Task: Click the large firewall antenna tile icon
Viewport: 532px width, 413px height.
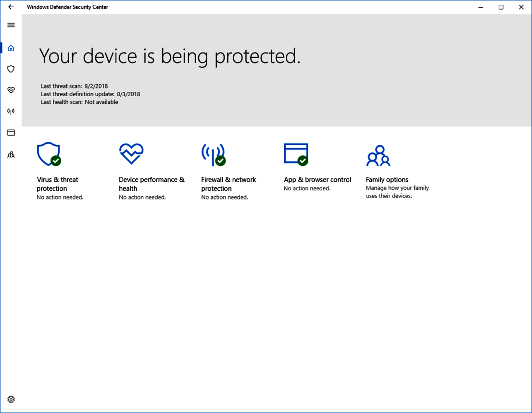Action: (x=213, y=154)
